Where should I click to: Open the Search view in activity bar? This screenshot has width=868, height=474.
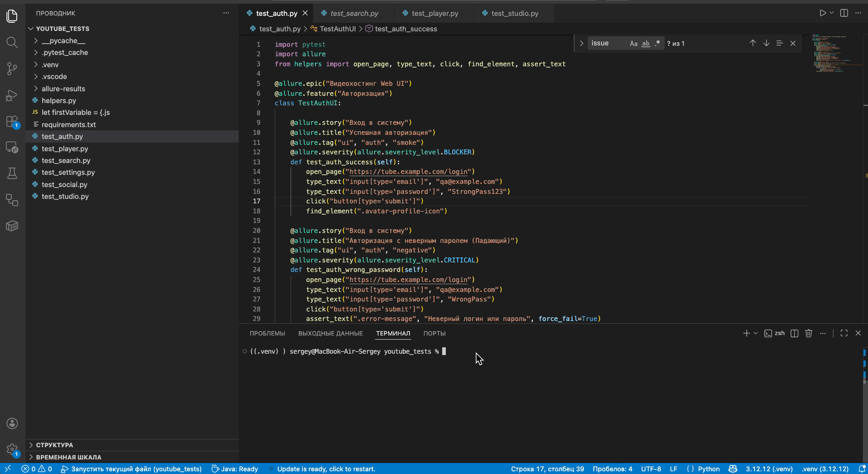(x=12, y=43)
